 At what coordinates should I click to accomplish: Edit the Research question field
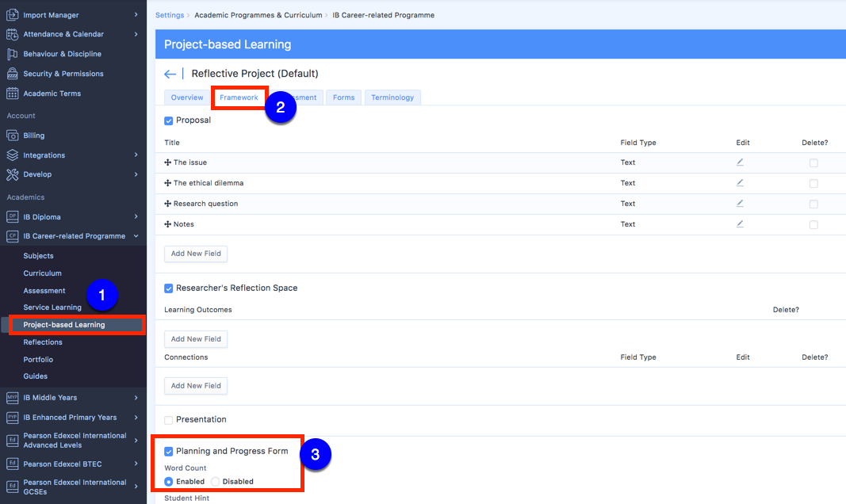(x=740, y=204)
